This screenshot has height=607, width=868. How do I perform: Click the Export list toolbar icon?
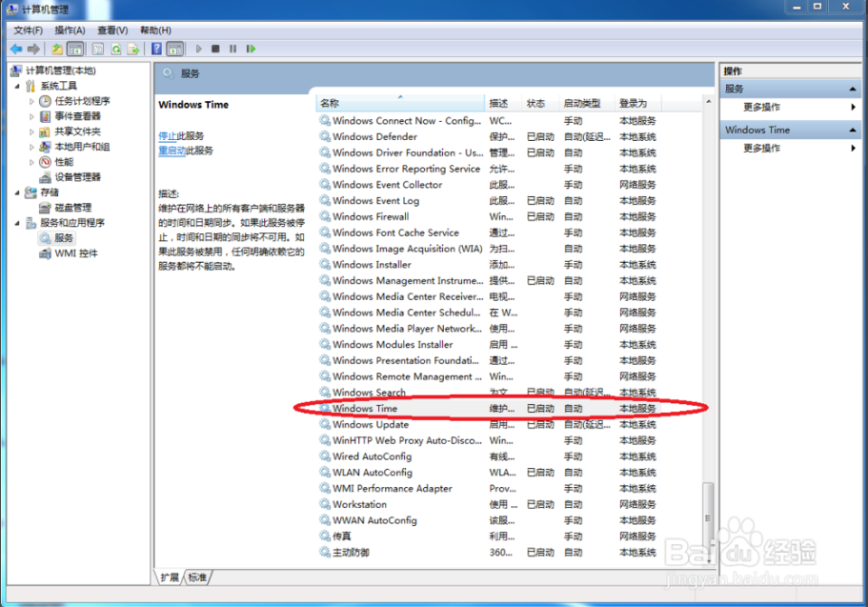pos(133,50)
